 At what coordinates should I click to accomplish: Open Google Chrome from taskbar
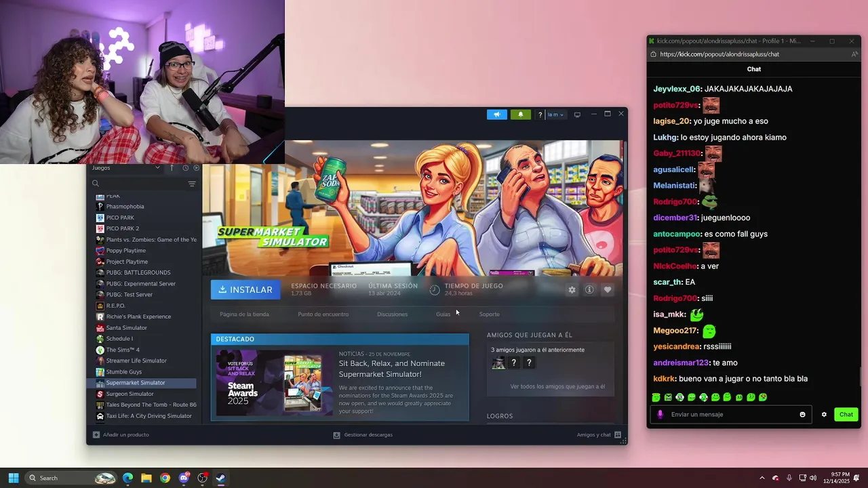[x=165, y=478]
